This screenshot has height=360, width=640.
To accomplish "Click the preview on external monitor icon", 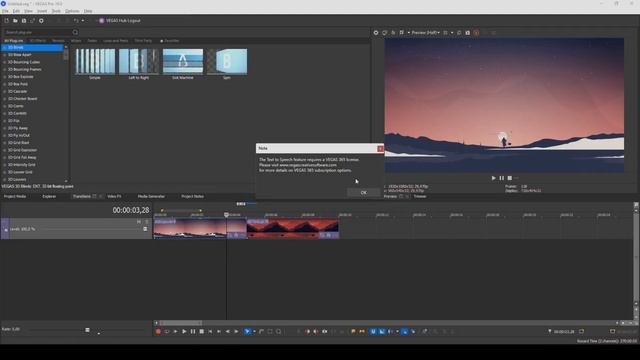I will 384,33.
